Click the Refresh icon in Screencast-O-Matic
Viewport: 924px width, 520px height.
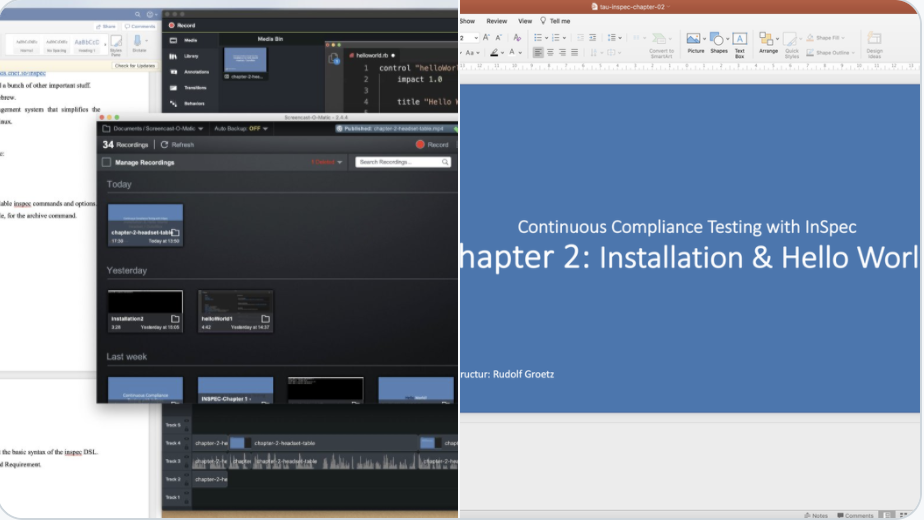click(x=164, y=144)
